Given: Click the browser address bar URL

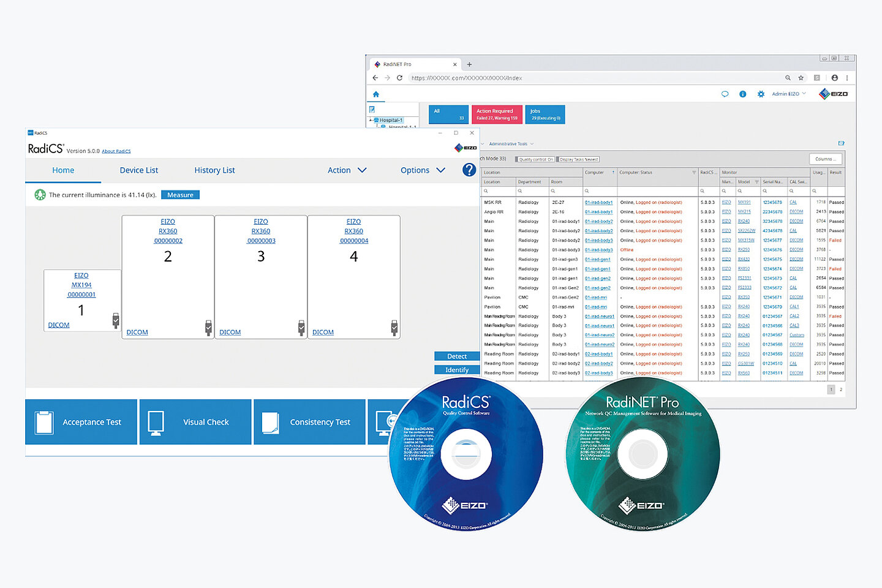Looking at the screenshot, I should [x=467, y=78].
